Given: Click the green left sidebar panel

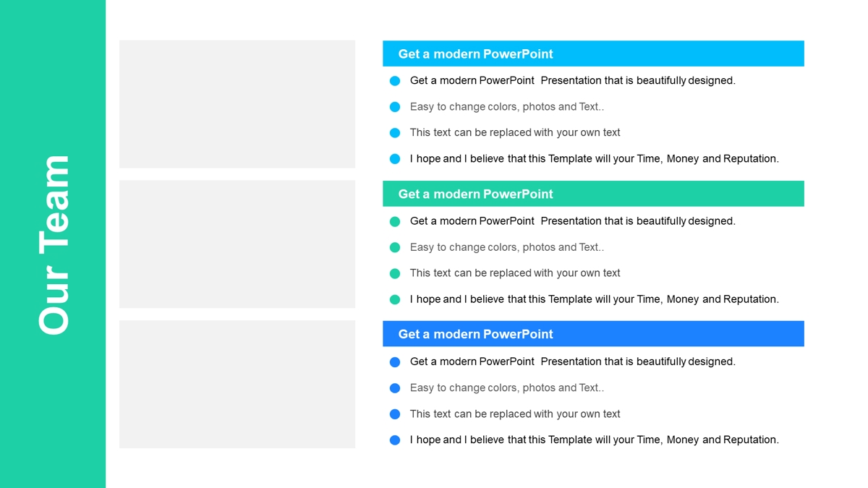Looking at the screenshot, I should tap(53, 244).
